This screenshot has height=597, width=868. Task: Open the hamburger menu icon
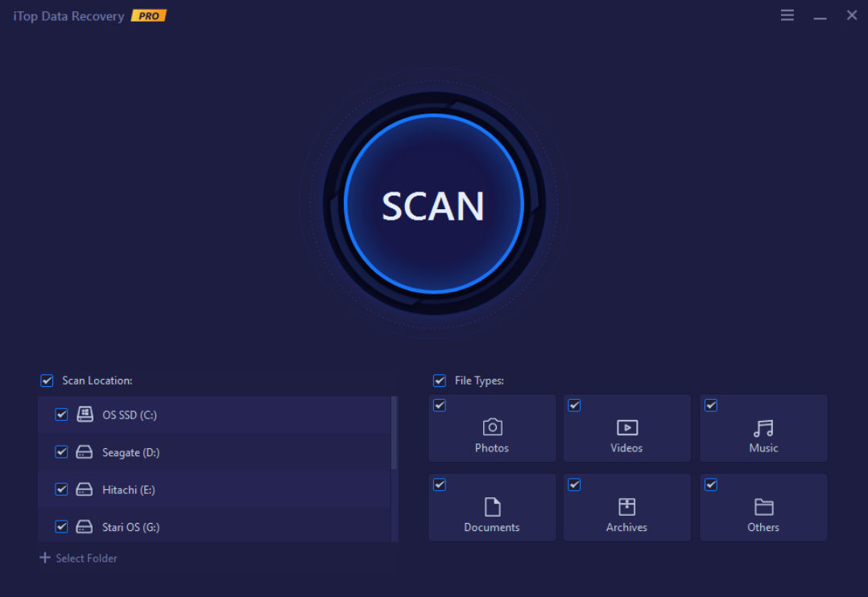[787, 15]
